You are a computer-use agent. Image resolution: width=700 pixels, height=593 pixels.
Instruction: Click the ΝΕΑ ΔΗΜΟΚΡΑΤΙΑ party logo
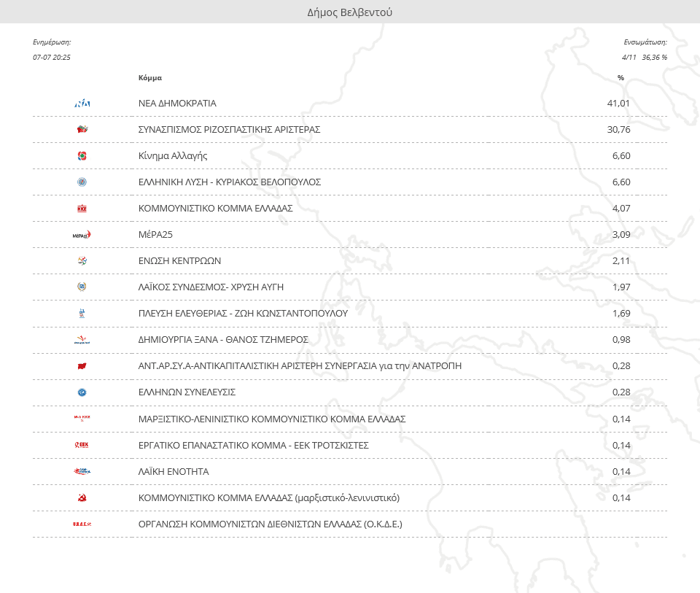82,104
